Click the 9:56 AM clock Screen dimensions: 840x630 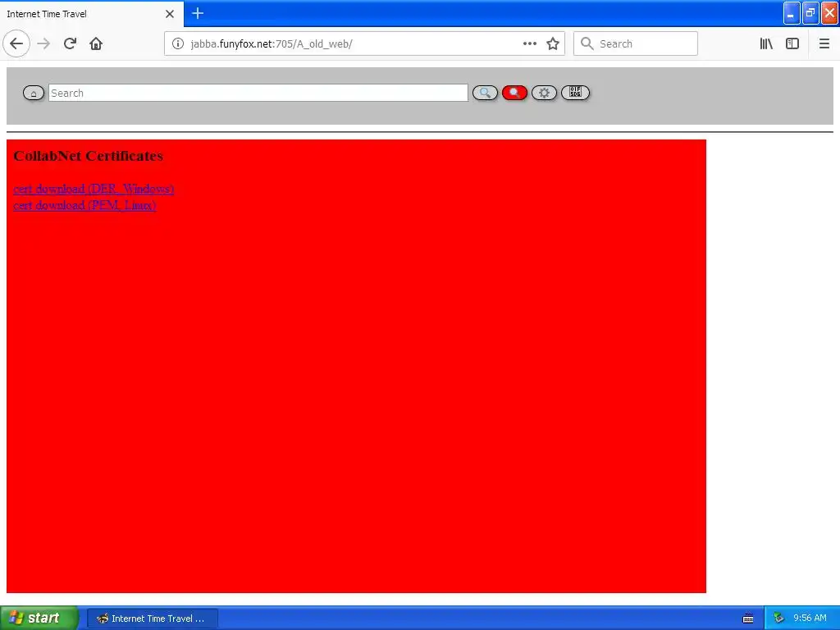coord(810,619)
